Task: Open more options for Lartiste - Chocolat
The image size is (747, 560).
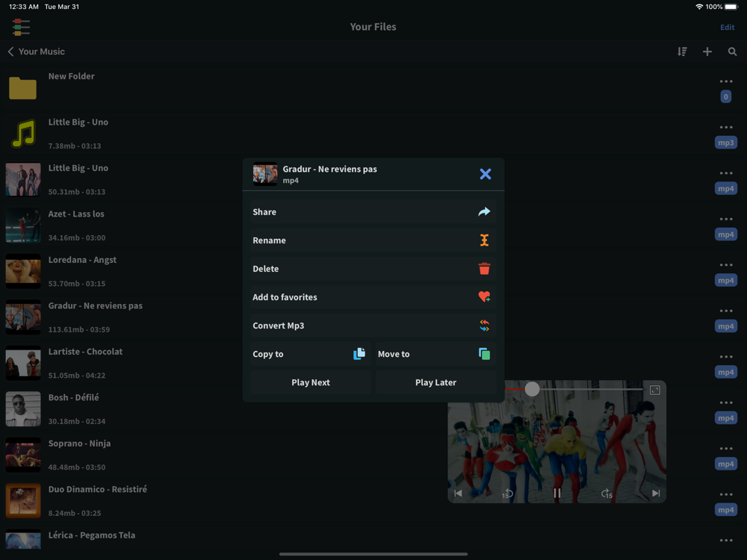Action: click(725, 357)
